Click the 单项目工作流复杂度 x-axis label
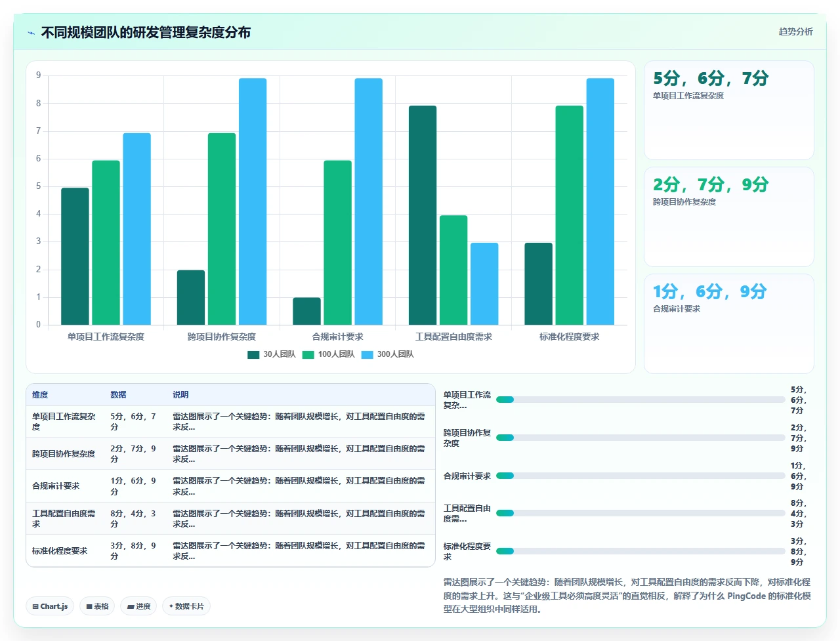The image size is (840, 641). pos(106,337)
